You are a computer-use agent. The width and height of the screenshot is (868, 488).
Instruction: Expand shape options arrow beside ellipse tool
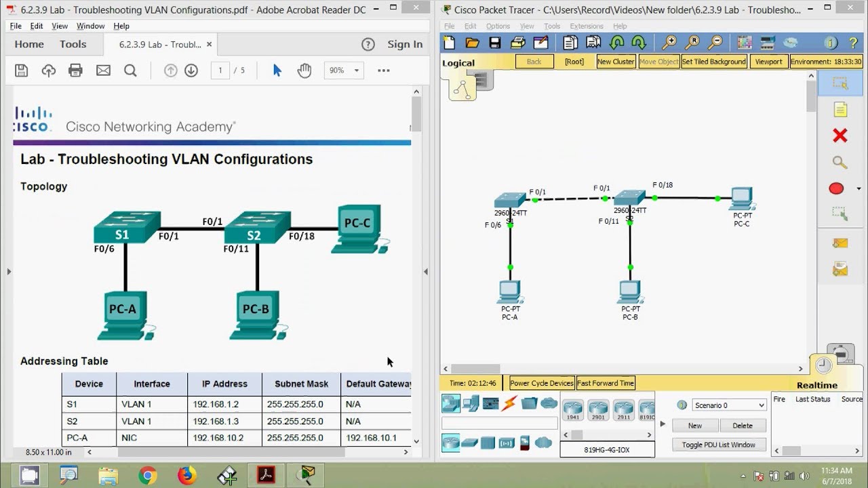click(x=859, y=188)
